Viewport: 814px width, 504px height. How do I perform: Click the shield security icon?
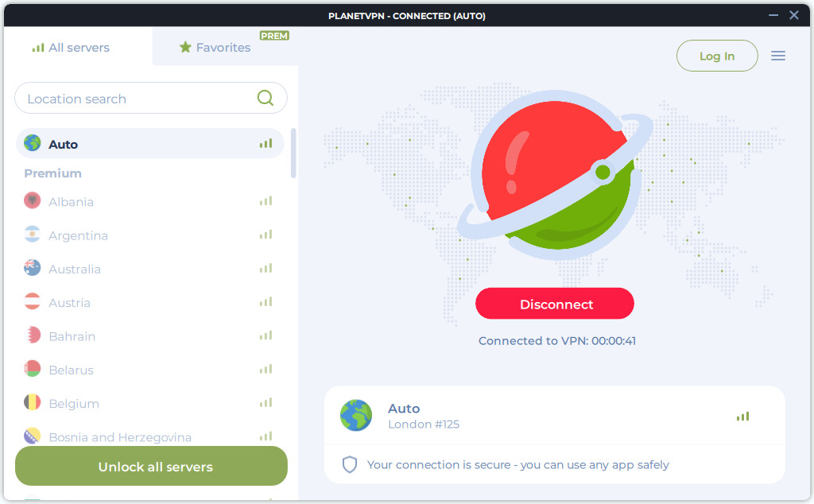coord(350,464)
